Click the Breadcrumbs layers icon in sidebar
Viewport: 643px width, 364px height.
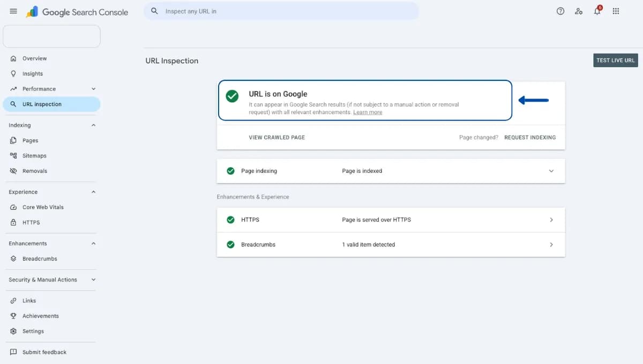click(13, 259)
